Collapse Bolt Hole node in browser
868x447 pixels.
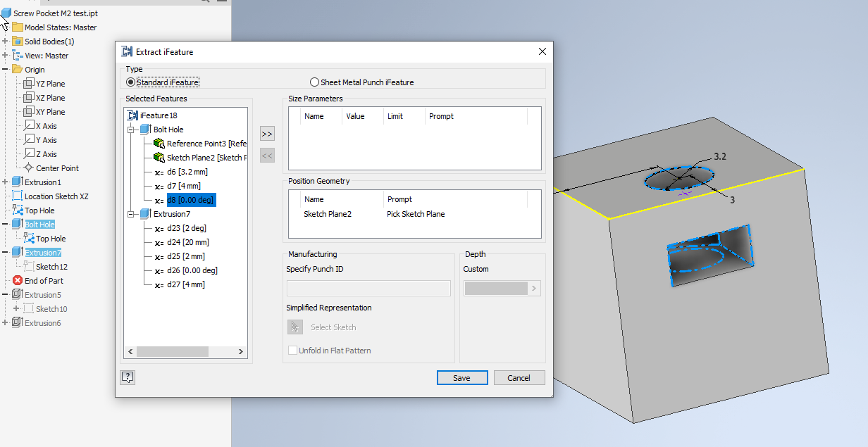(x=5, y=225)
